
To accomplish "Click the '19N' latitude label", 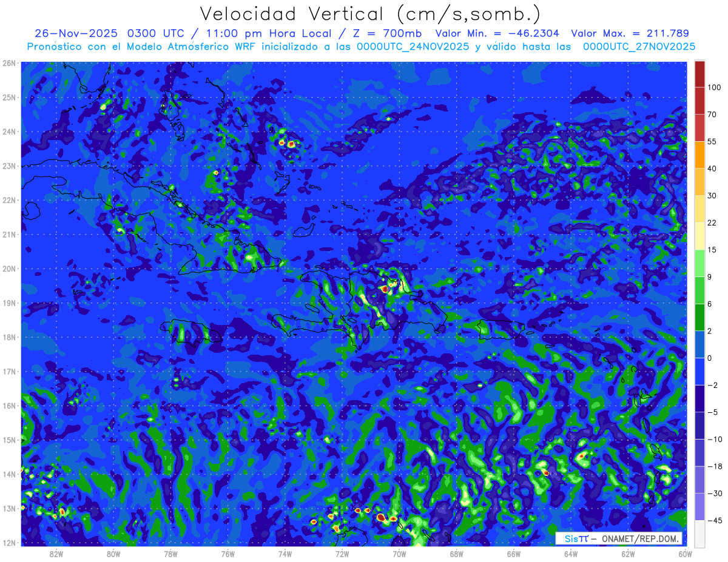I will (9, 303).
